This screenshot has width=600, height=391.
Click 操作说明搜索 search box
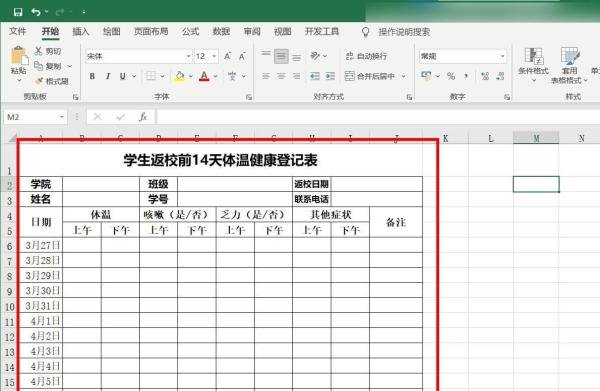404,32
